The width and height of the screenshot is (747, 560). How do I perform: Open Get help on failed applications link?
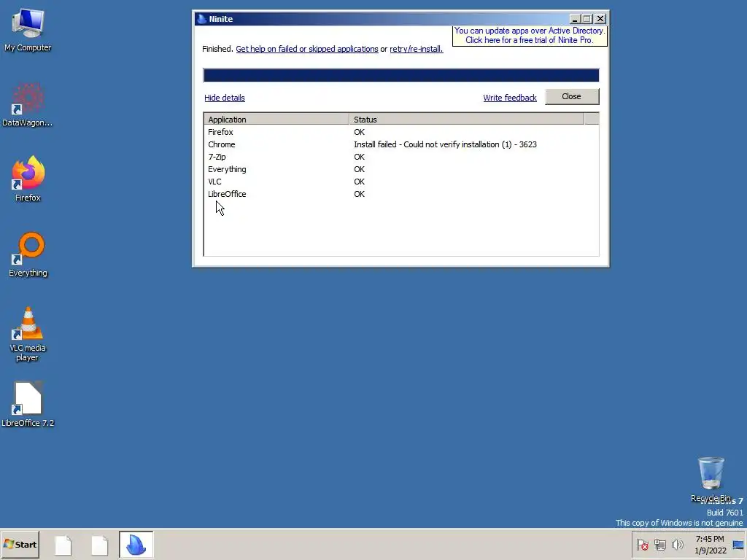pyautogui.click(x=307, y=49)
